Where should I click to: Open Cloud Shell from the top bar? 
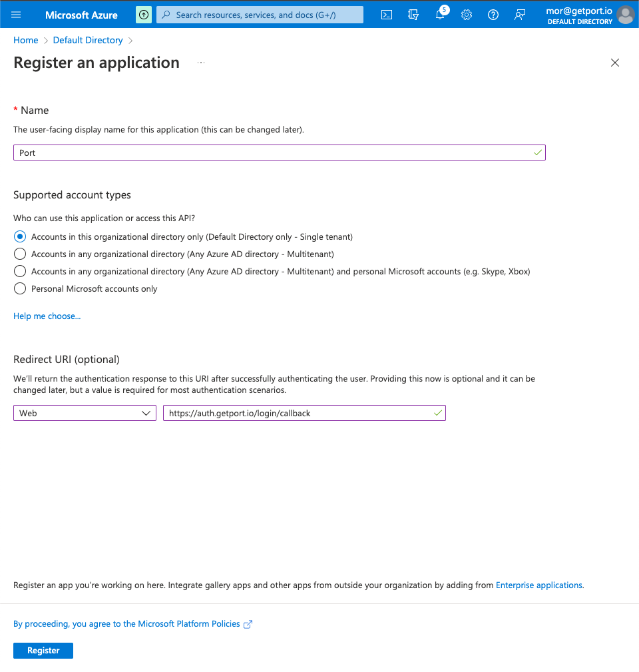pos(387,15)
